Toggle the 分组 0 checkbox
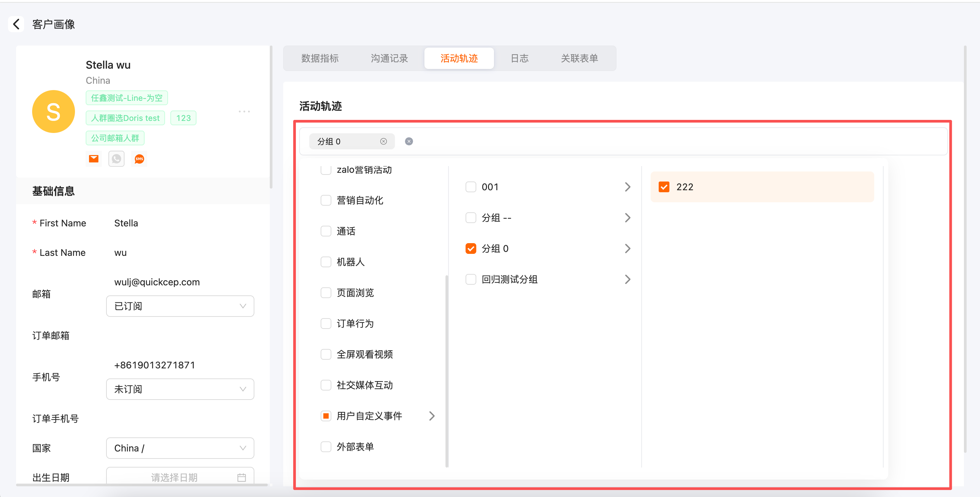Screen dimensions: 980x497 pos(471,248)
